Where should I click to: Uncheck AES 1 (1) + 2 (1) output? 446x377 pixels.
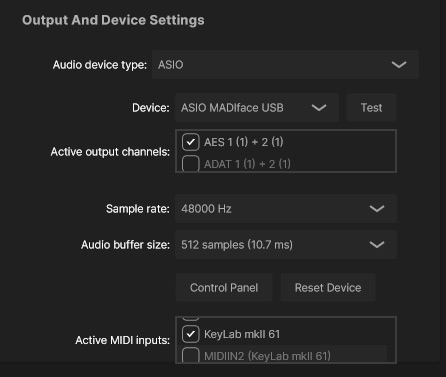coord(191,142)
